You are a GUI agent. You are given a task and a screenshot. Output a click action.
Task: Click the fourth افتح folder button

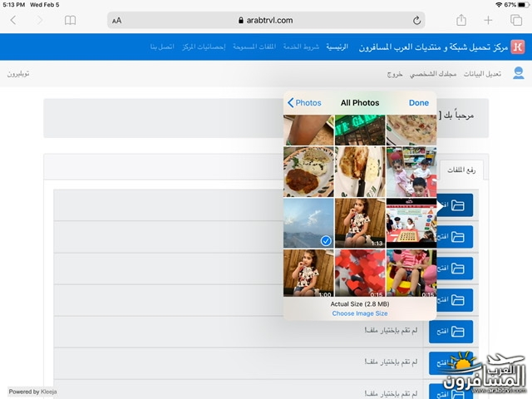tap(455, 300)
